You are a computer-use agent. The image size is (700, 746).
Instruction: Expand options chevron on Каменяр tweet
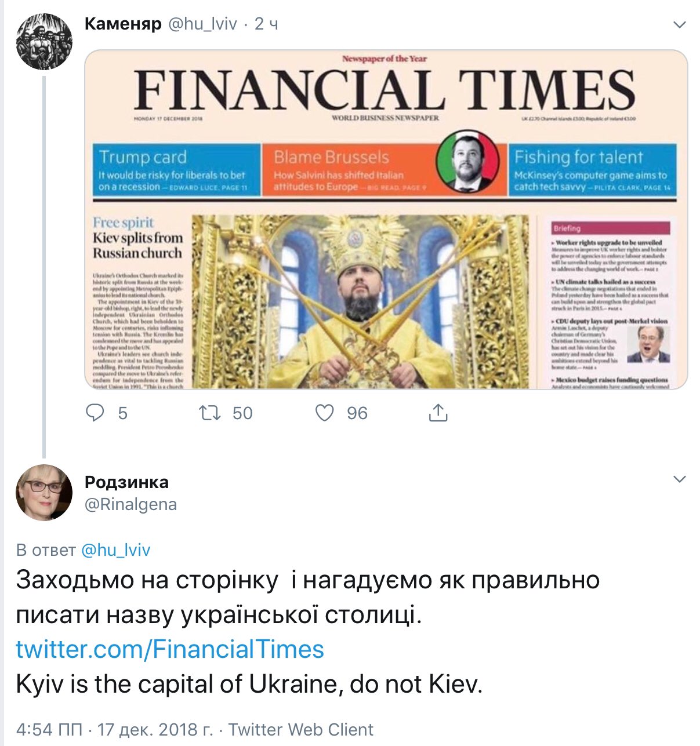pos(679,25)
